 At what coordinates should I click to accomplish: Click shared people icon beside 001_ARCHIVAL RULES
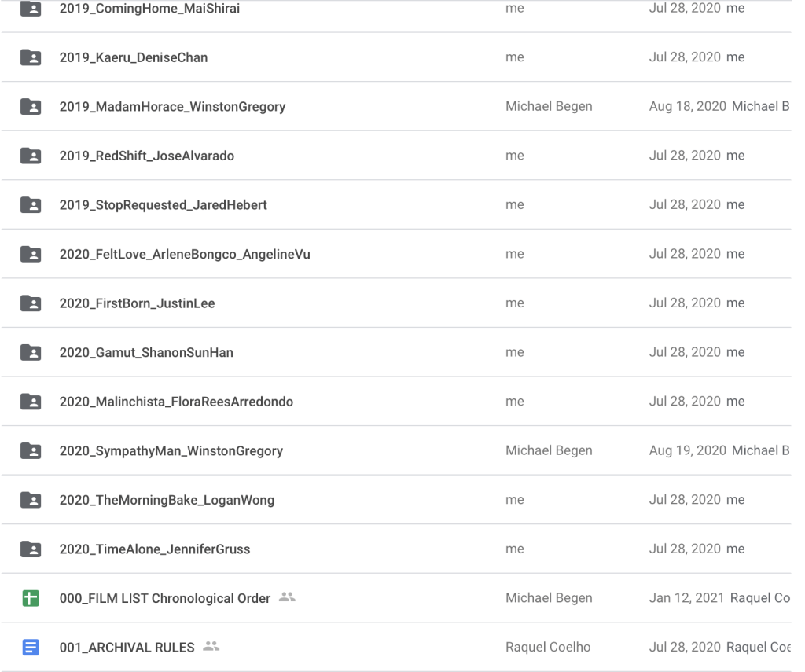click(x=211, y=648)
